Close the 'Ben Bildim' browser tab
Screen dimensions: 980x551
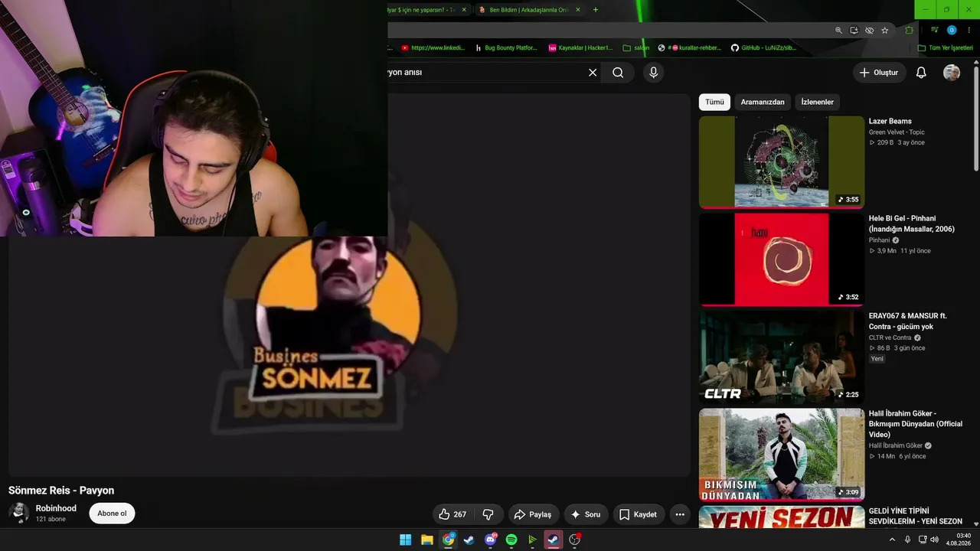[578, 10]
